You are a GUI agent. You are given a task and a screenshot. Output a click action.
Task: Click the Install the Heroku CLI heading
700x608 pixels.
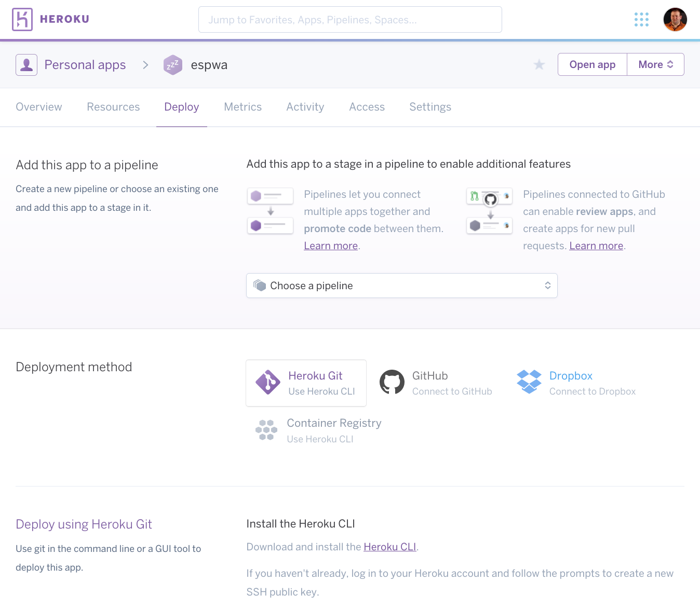pyautogui.click(x=301, y=524)
